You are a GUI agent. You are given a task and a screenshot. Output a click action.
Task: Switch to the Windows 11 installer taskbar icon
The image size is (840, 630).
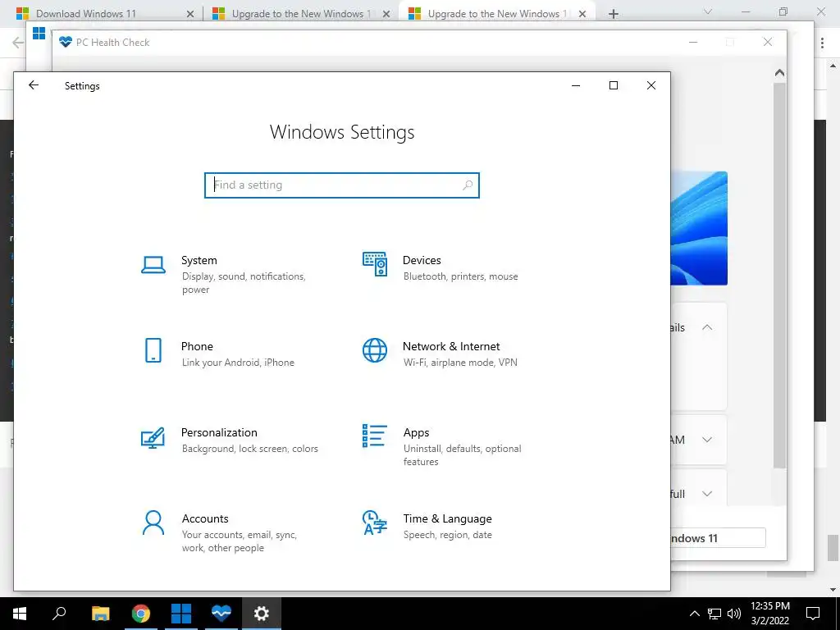181,614
